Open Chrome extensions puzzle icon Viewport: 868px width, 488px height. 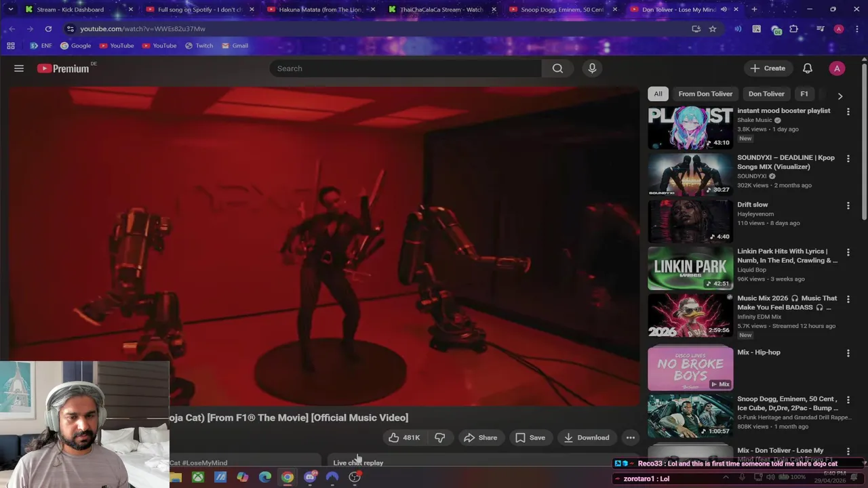794,29
